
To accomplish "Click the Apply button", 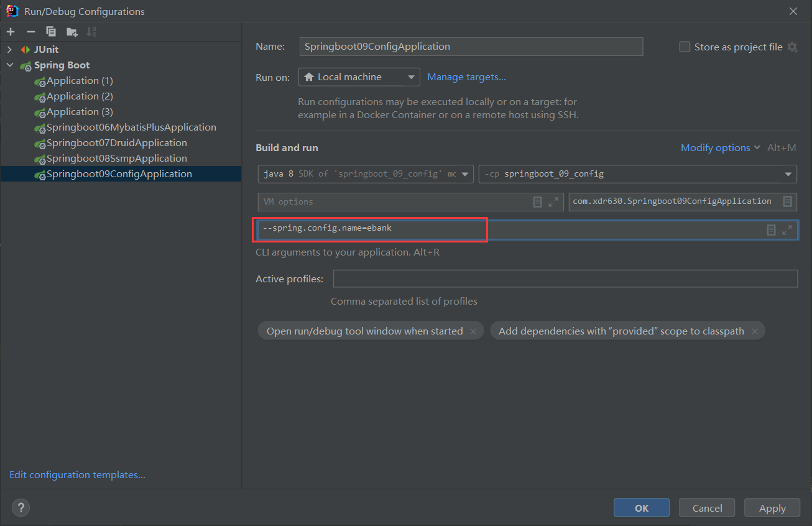I will coord(772,508).
